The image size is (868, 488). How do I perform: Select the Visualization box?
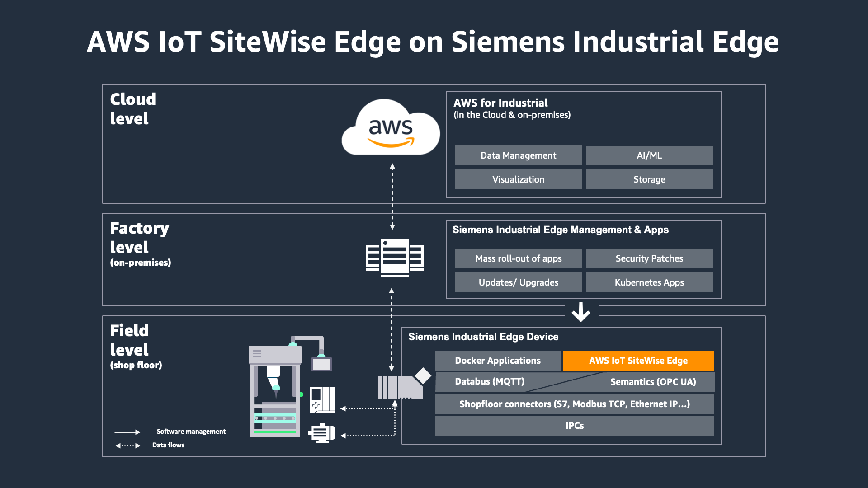point(518,179)
